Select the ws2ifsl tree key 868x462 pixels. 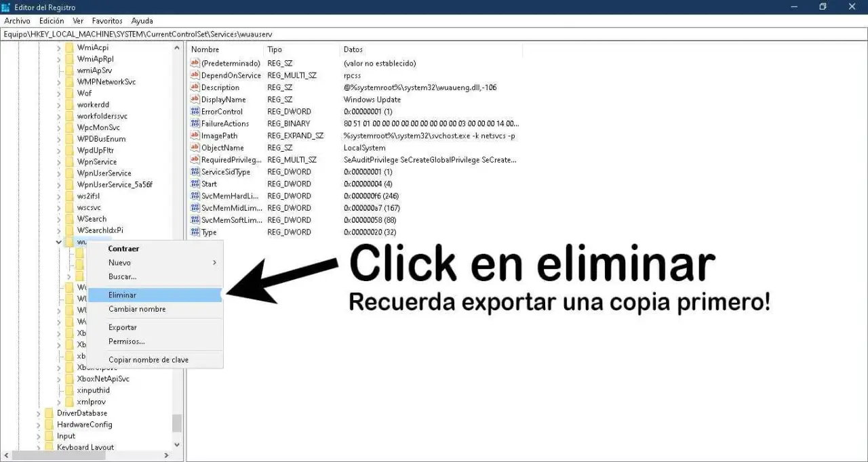point(88,196)
